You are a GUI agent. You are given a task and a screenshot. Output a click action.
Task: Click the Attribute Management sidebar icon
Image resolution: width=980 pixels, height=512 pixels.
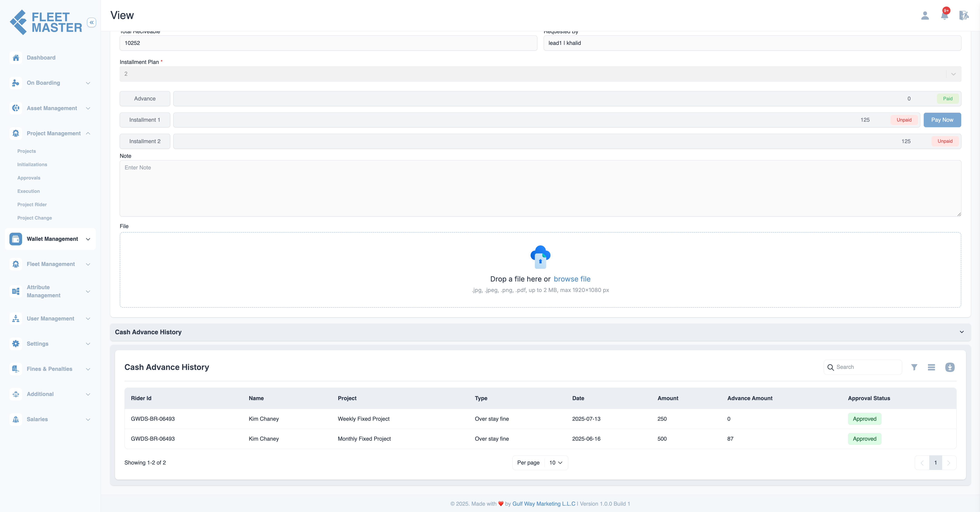[x=16, y=291]
